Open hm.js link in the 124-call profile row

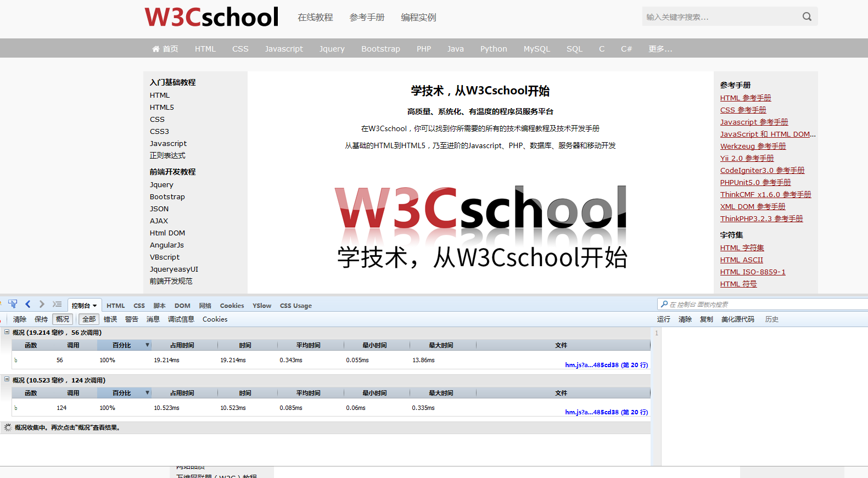[x=607, y=412]
